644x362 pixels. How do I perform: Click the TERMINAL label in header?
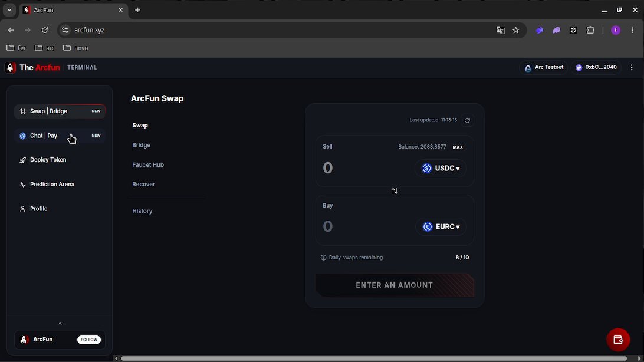(82, 68)
